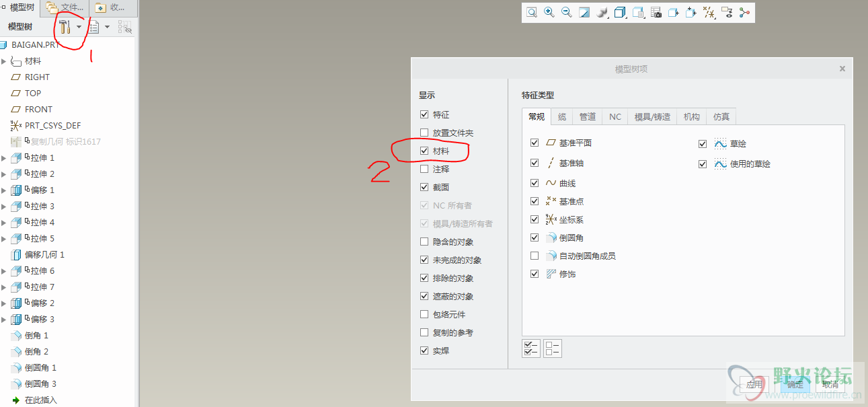Switch to the 缆 feature type tab
The image size is (868, 407).
[x=562, y=117]
